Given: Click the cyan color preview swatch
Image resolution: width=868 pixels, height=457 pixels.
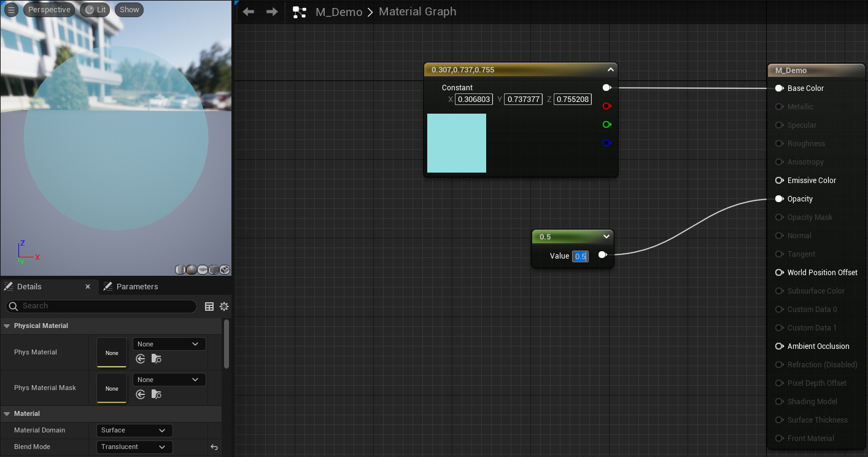Looking at the screenshot, I should [456, 143].
